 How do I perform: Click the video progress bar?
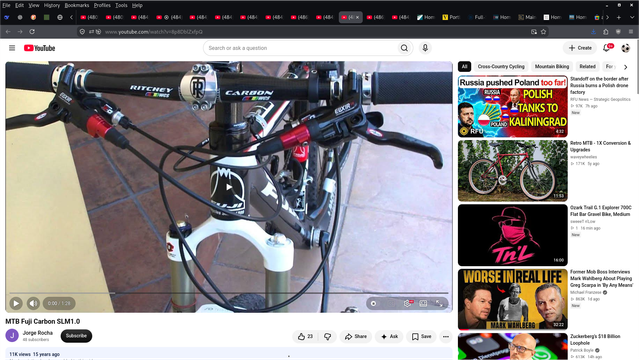pyautogui.click(x=229, y=293)
